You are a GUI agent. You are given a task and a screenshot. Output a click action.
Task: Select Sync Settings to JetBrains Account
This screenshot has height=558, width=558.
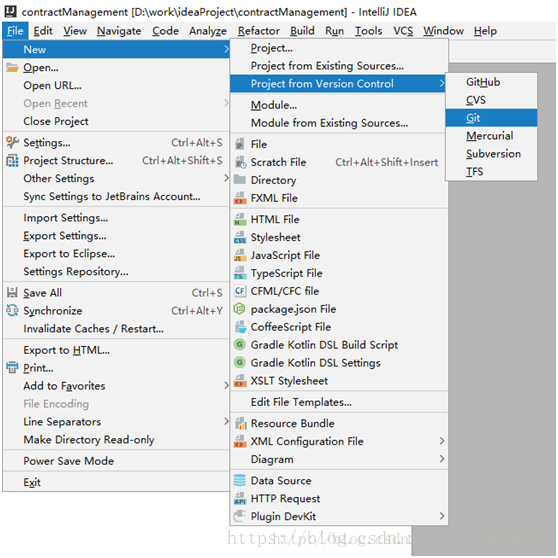[116, 196]
